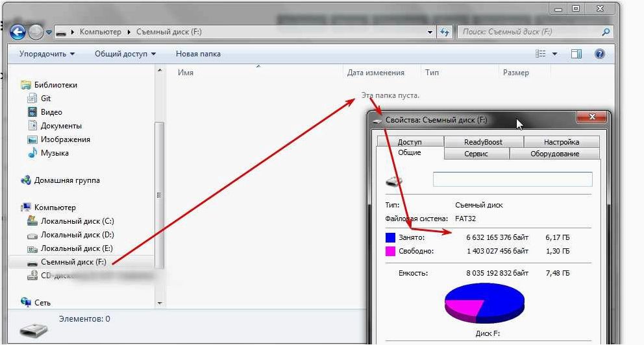Switch to the Настройка tab
Image resolution: width=644 pixels, height=345 pixels.
(562, 142)
